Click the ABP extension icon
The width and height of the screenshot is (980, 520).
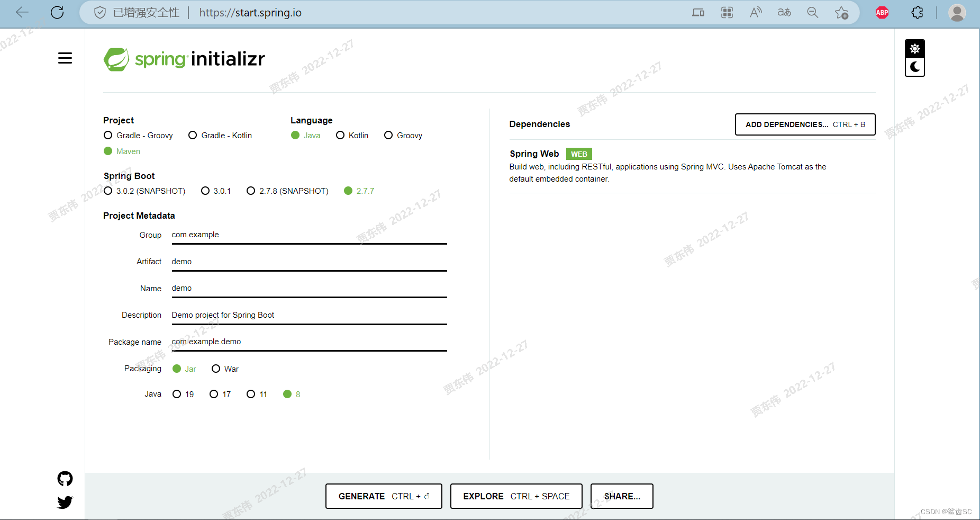(882, 13)
